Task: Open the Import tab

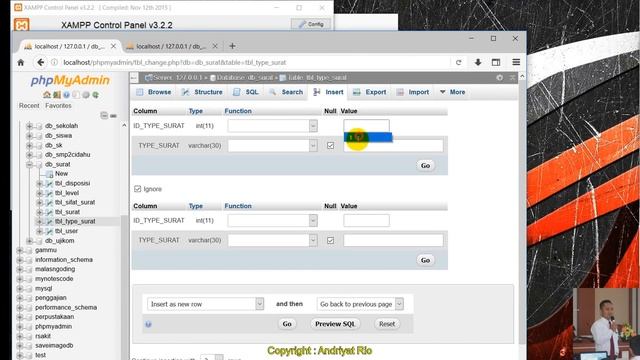Action: point(413,92)
